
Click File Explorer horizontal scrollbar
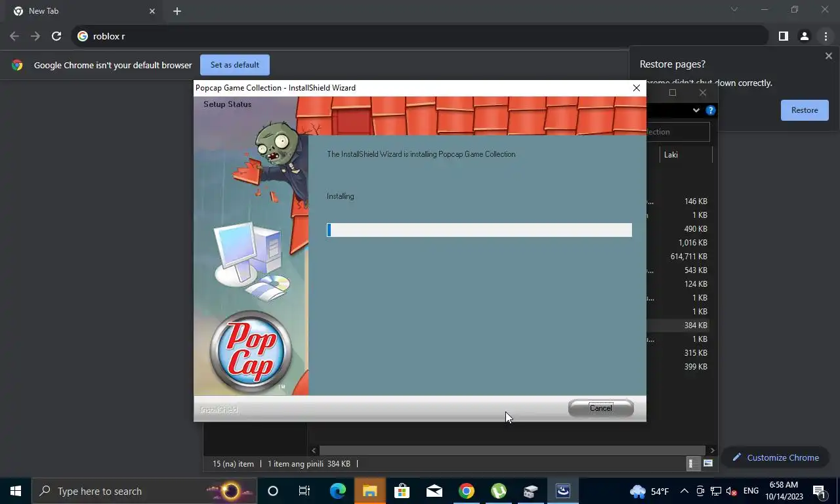(x=513, y=450)
